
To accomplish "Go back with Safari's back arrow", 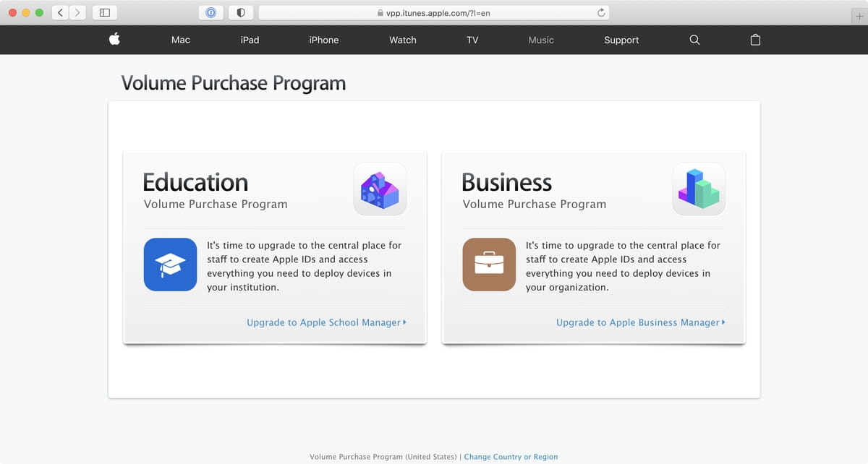I will click(61, 12).
